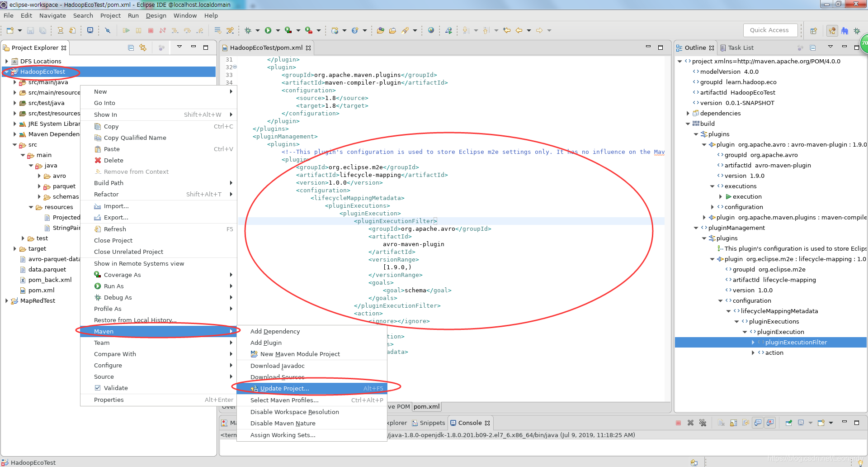Select the pom.xml editor bottom tab
This screenshot has height=467, width=868.
click(426, 406)
